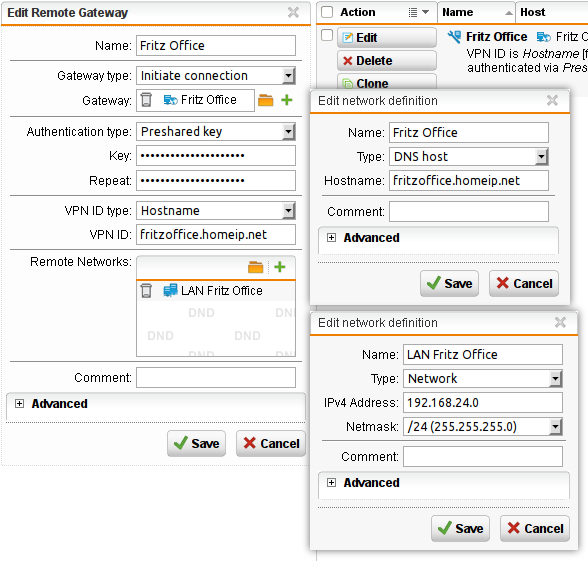The height and width of the screenshot is (561, 588).
Task: Remove LAN Fritz Office with trash icon
Action: tap(146, 291)
